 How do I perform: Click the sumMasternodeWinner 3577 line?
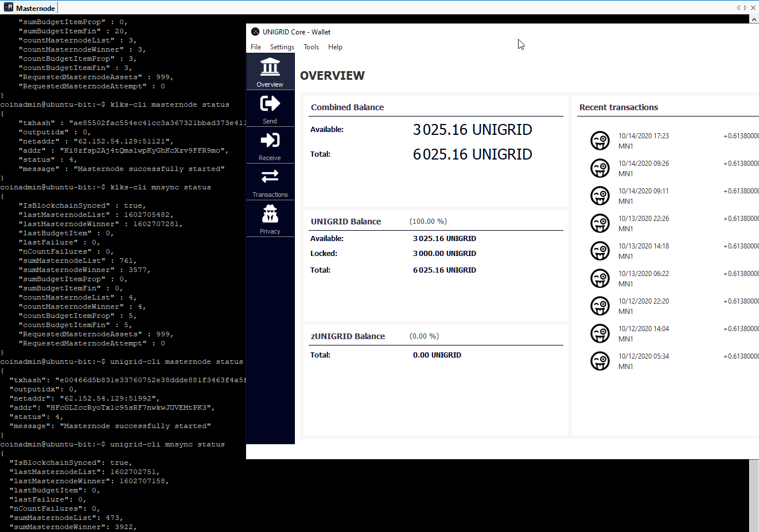pos(85,270)
